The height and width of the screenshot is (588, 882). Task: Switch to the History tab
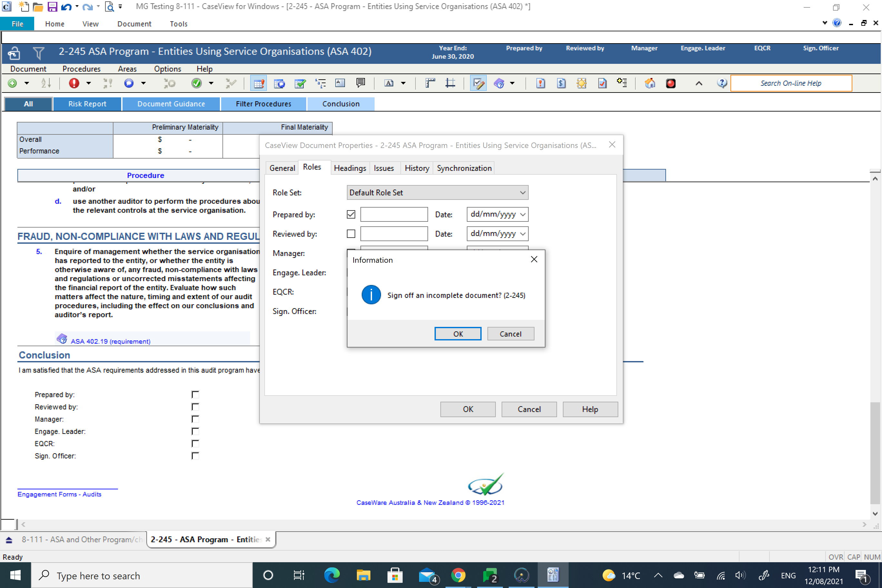point(416,168)
